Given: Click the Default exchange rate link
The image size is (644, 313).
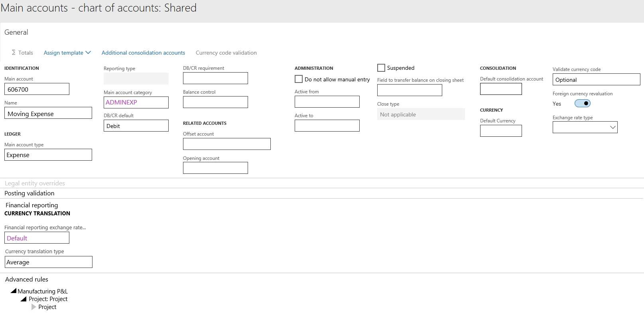Looking at the screenshot, I should [x=17, y=238].
